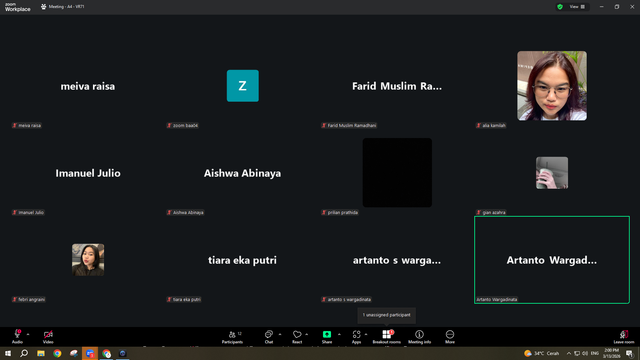Click the artanto s wargadinata name label
The height and width of the screenshot is (360, 640).
pos(347,299)
